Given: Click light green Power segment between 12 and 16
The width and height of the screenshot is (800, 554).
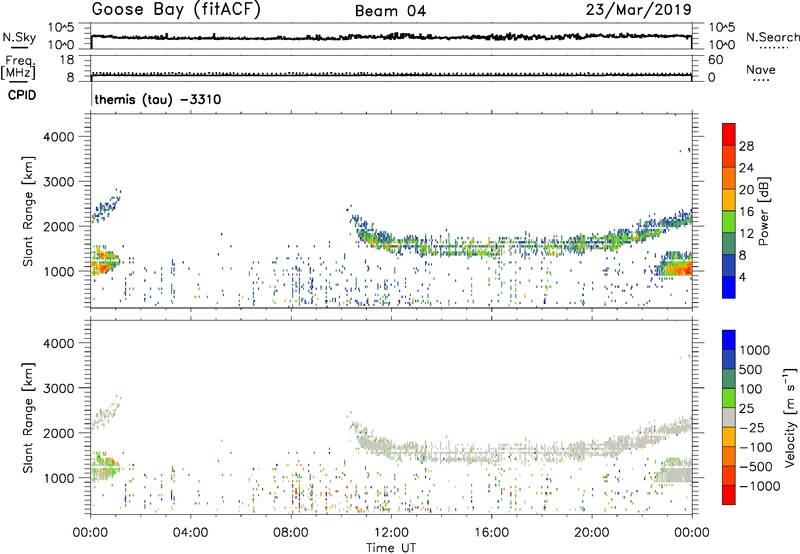Looking at the screenshot, I should point(729,221).
